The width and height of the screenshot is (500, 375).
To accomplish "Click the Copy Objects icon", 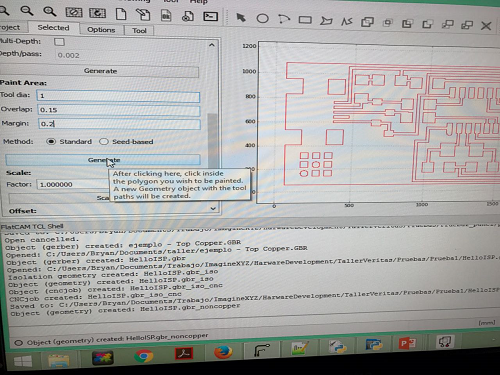I will tap(467, 25).
